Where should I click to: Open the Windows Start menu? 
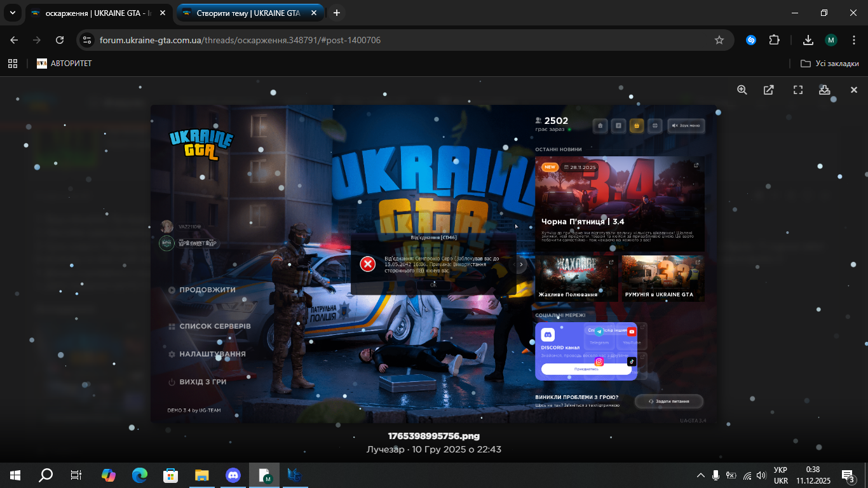coord(15,475)
